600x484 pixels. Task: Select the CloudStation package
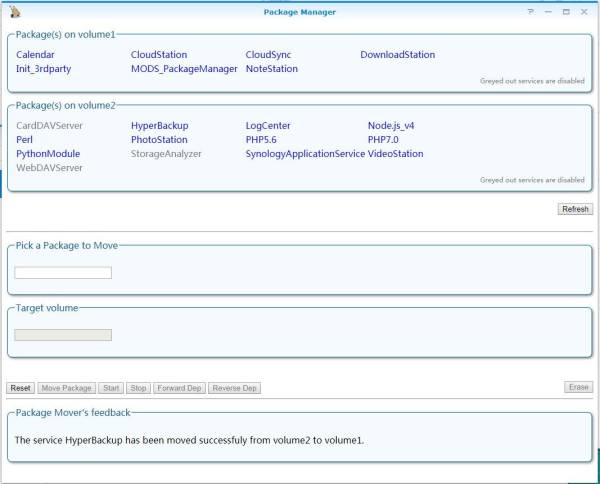pyautogui.click(x=159, y=55)
